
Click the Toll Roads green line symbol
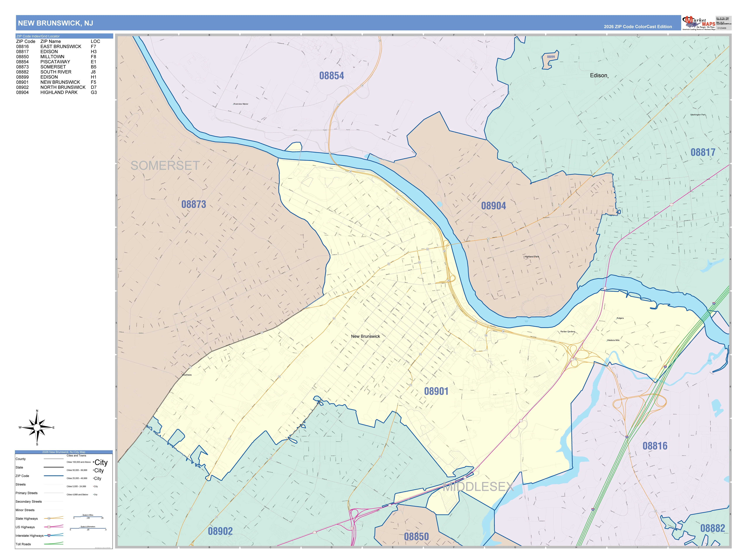(x=53, y=543)
